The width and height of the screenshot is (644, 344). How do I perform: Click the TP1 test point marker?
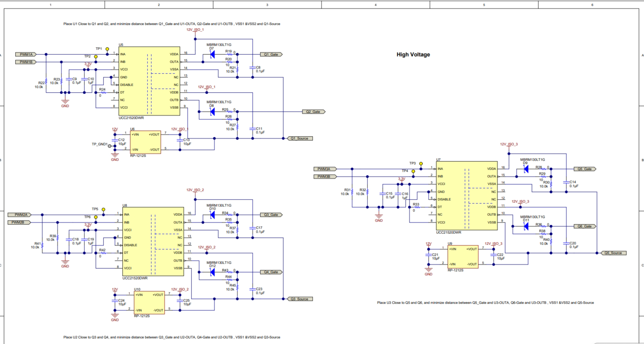pos(107,49)
